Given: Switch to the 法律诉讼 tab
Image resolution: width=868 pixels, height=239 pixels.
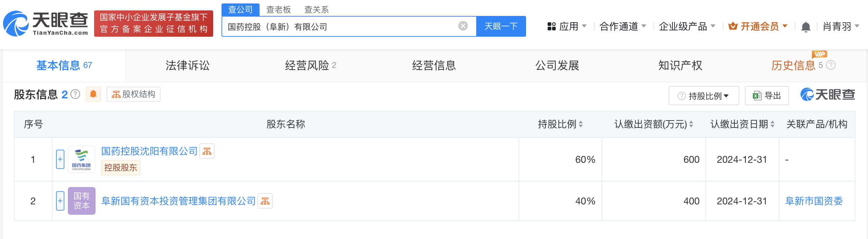Looking at the screenshot, I should pos(187,65).
